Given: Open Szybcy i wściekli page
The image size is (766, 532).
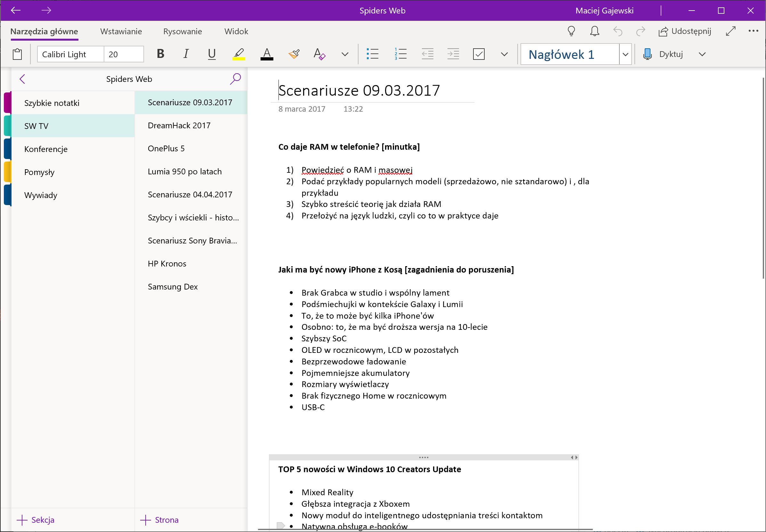Looking at the screenshot, I should tap(191, 217).
